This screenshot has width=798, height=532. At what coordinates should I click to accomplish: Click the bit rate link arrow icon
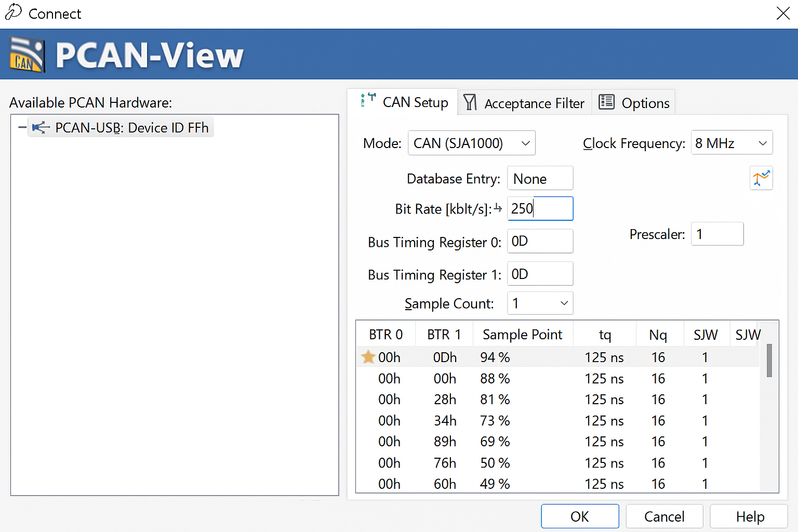tap(498, 208)
